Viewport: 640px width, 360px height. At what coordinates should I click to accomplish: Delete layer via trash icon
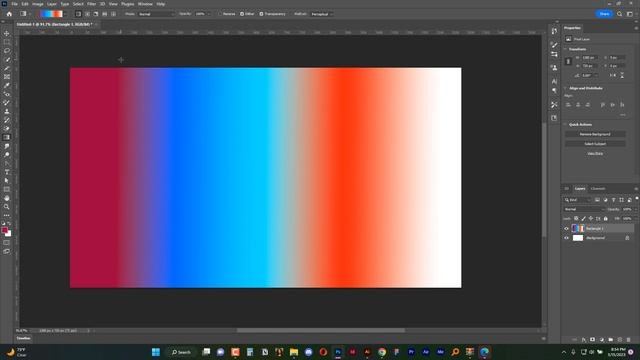click(629, 340)
